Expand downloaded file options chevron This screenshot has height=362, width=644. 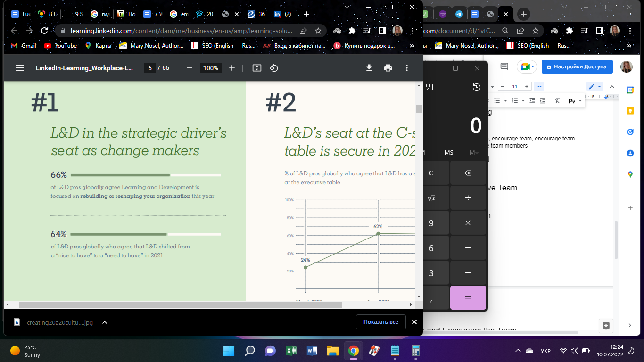coord(105,322)
